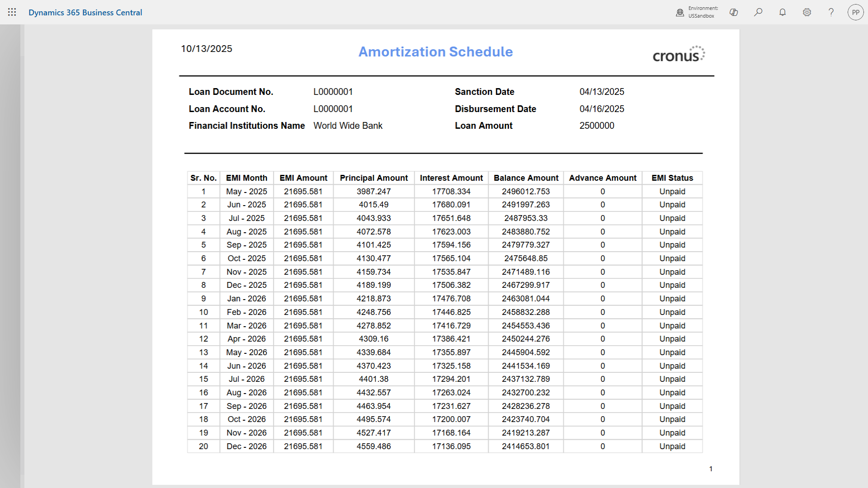Open the notifications bell
Screen dimensions: 868x488
[x=783, y=12]
